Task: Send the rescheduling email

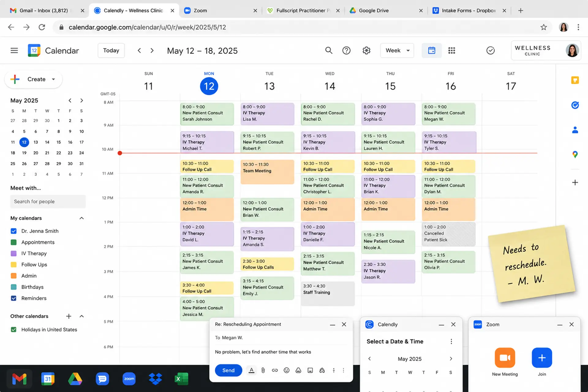Action: point(228,370)
